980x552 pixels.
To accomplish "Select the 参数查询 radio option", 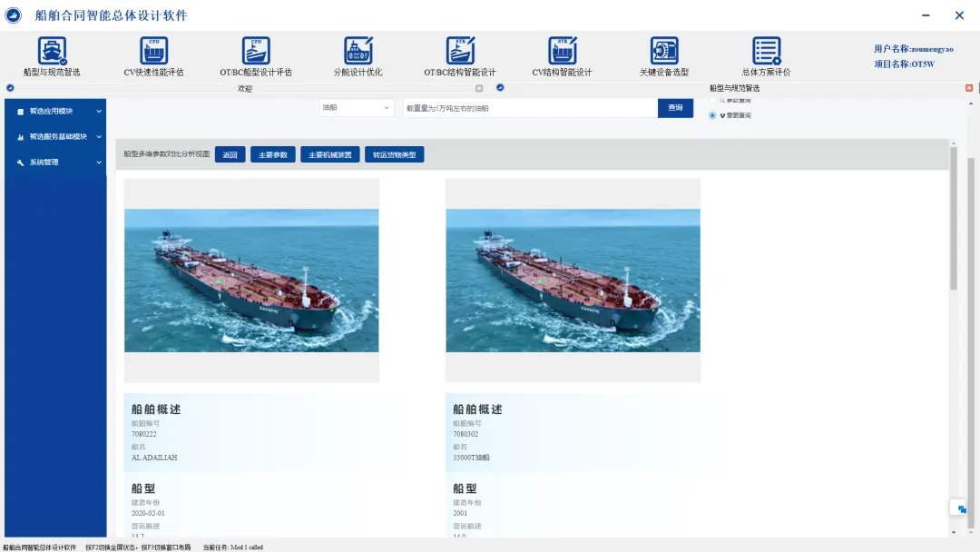I will [x=712, y=100].
